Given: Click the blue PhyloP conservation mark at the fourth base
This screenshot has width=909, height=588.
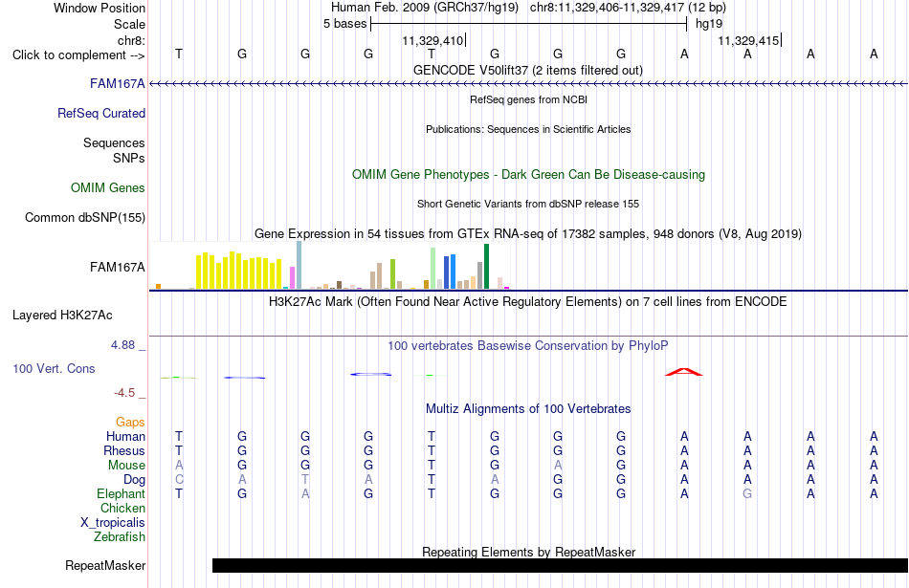Looking at the screenshot, I should click(x=370, y=374).
